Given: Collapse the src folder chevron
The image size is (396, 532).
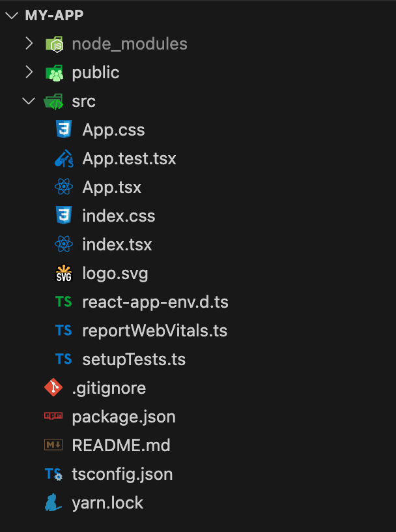Looking at the screenshot, I should (x=29, y=101).
